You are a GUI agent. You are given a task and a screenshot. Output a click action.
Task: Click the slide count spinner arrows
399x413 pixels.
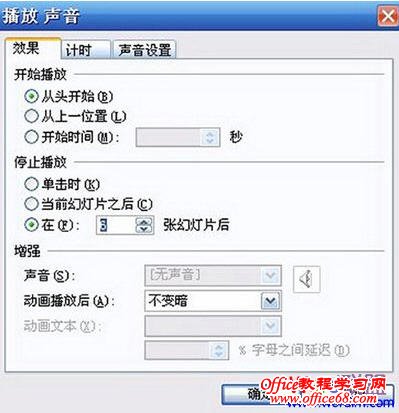[144, 225]
